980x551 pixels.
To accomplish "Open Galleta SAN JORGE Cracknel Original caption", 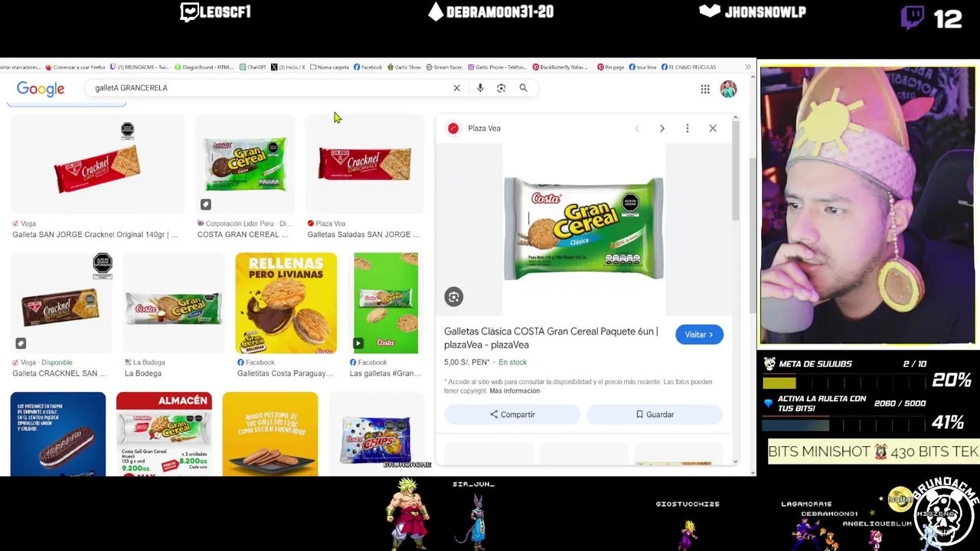I will pos(95,235).
